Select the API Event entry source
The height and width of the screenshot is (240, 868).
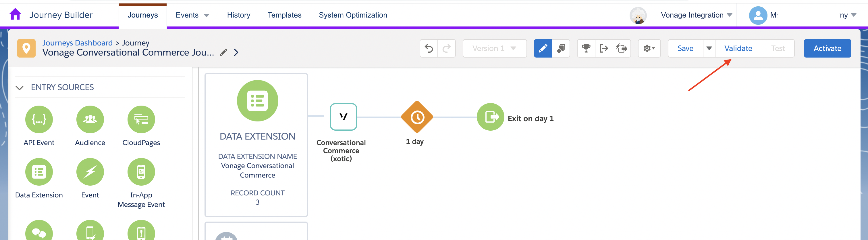click(39, 119)
